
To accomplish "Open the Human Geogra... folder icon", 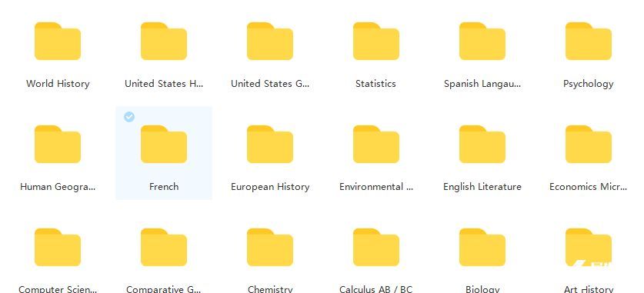I will pyautogui.click(x=58, y=144).
